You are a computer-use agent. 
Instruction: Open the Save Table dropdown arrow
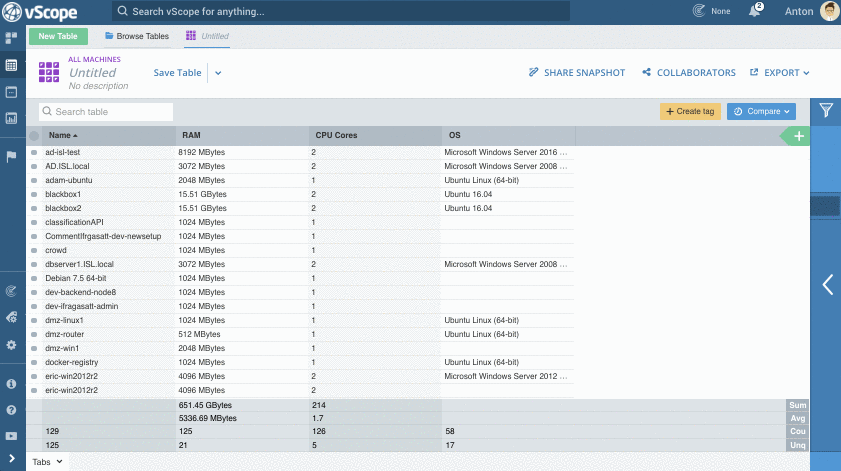pyautogui.click(x=218, y=73)
